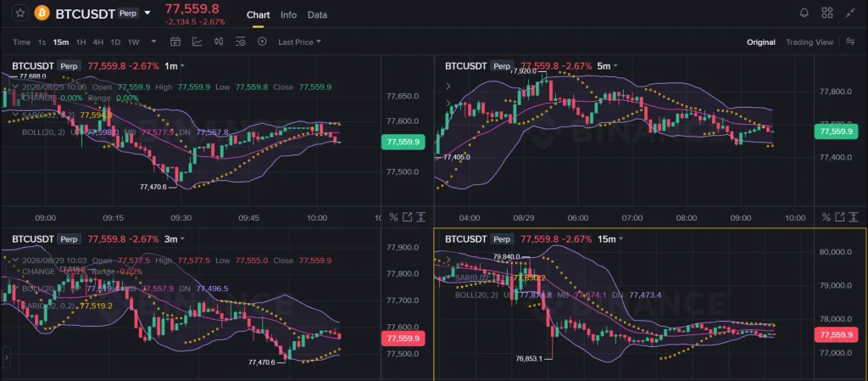Click the red 77,559.9 price tag on 3m axis
The width and height of the screenshot is (868, 381).
coord(403,338)
